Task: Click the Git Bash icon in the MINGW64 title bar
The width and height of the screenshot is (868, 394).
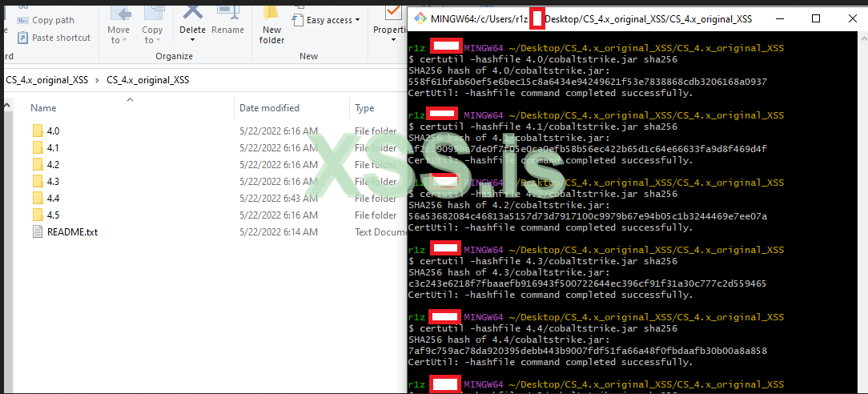Action: point(420,18)
